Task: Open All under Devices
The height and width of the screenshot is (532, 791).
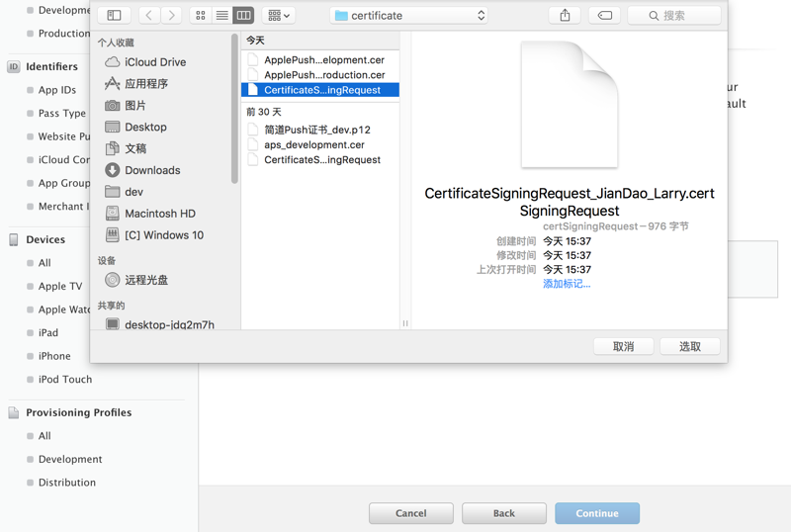Action: pyautogui.click(x=44, y=263)
